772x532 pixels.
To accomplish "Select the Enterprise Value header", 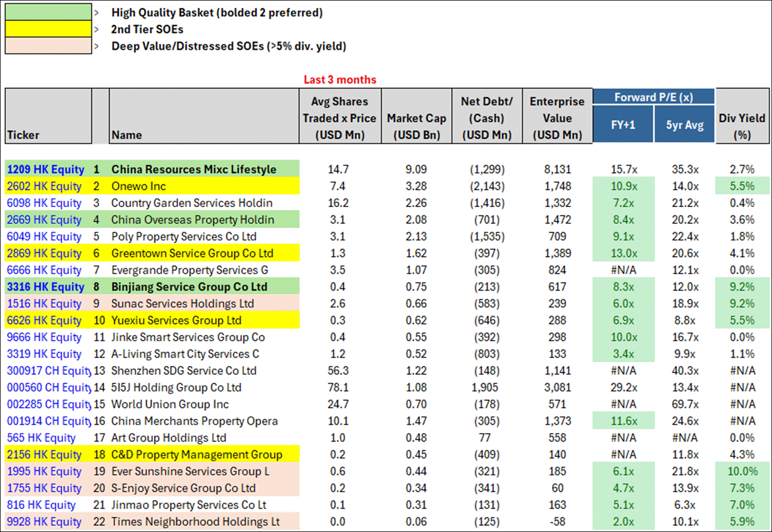I will (557, 116).
